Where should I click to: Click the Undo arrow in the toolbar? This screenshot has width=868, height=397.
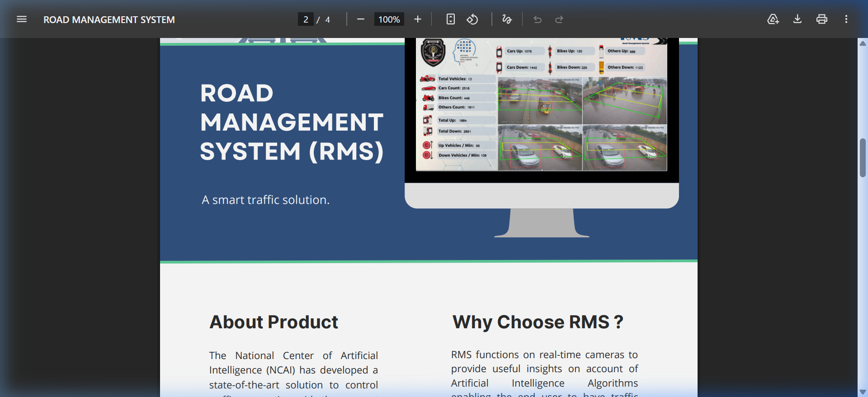coord(537,19)
